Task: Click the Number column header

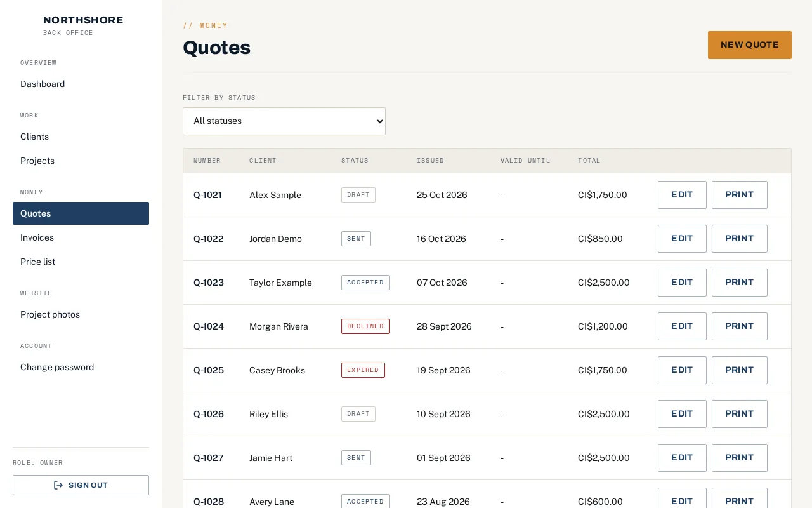Action: point(207,161)
